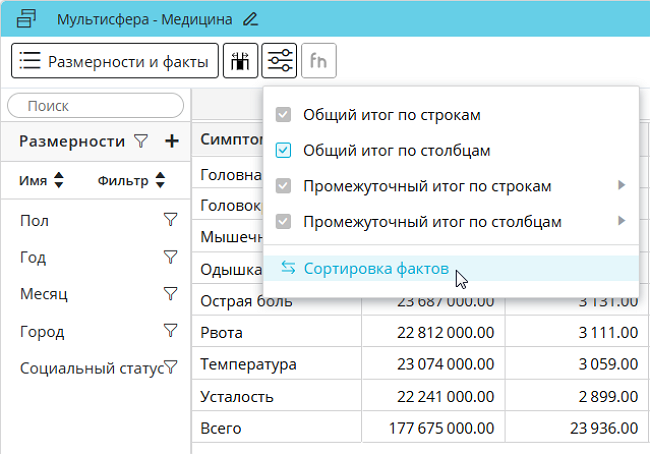This screenshot has width=650, height=454.
Task: Select Промежуточный итог по столбцам menu entry
Action: point(432,221)
